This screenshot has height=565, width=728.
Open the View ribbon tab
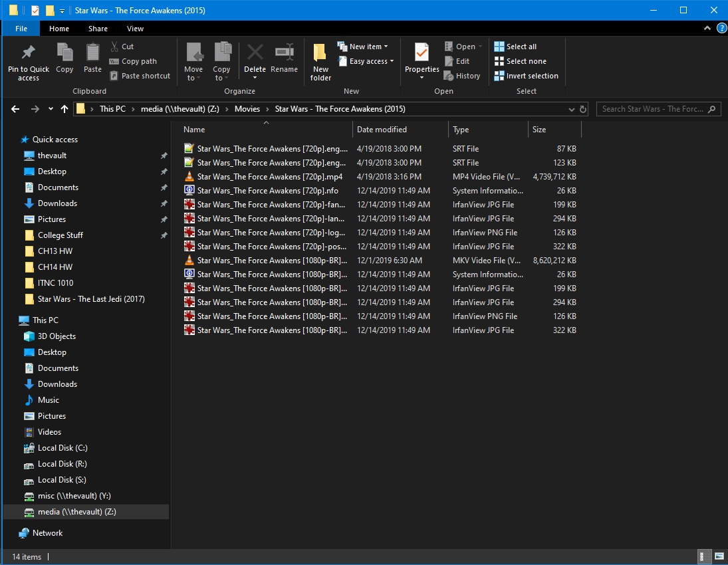tap(135, 29)
